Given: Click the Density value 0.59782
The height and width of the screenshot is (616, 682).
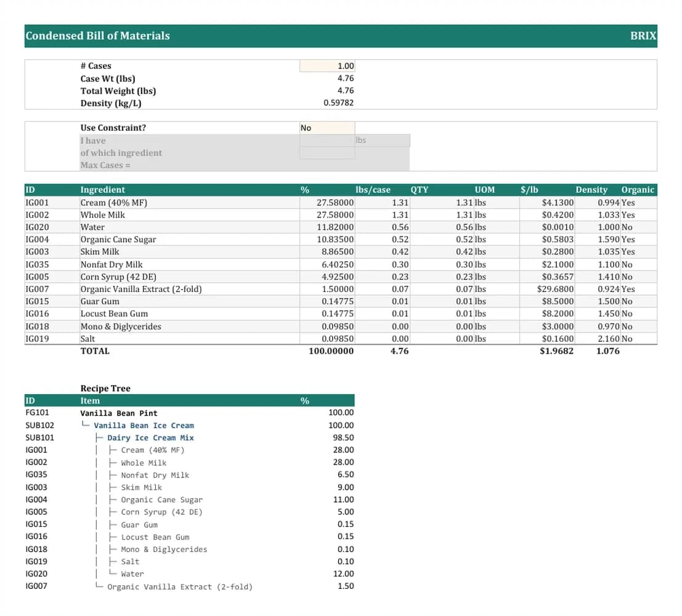Looking at the screenshot, I should coord(339,103).
